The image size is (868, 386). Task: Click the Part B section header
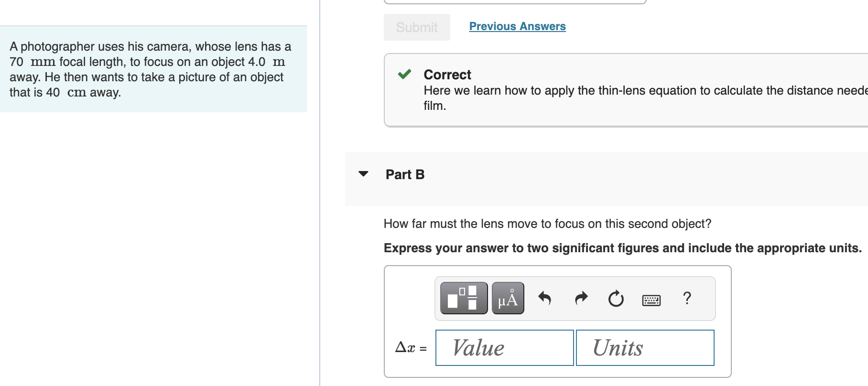pos(405,174)
